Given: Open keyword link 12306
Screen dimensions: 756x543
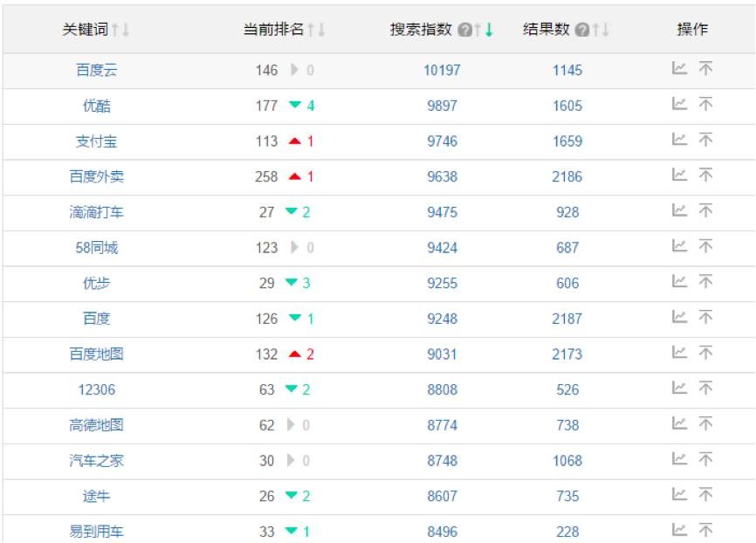Looking at the screenshot, I should pyautogui.click(x=96, y=389).
